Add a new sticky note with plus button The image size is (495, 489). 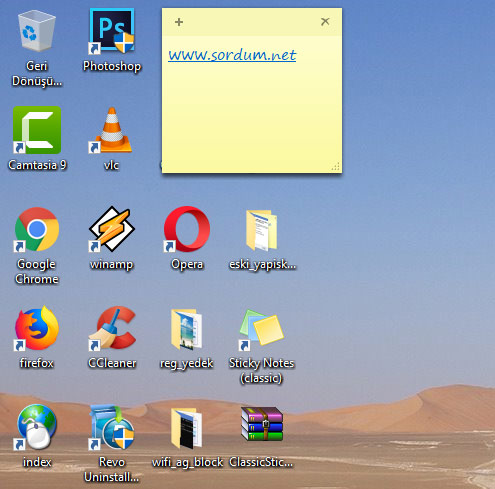click(179, 22)
